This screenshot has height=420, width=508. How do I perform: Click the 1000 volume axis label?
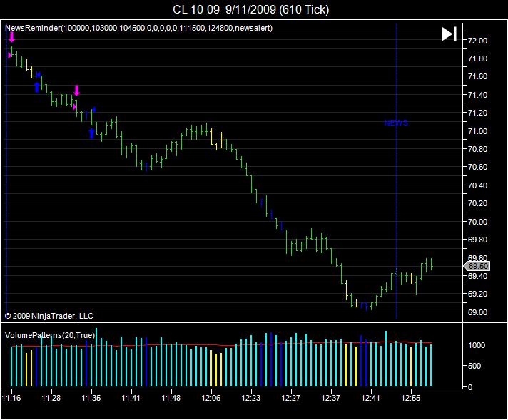(477, 345)
